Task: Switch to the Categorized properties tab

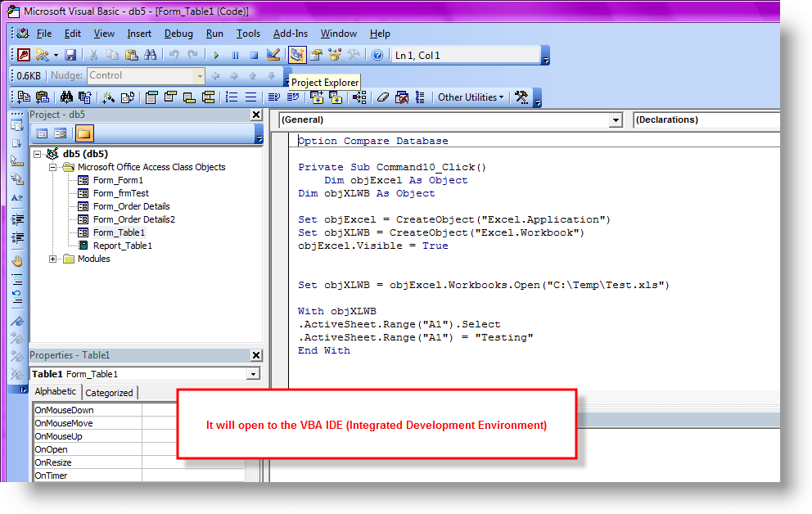Action: pos(110,391)
